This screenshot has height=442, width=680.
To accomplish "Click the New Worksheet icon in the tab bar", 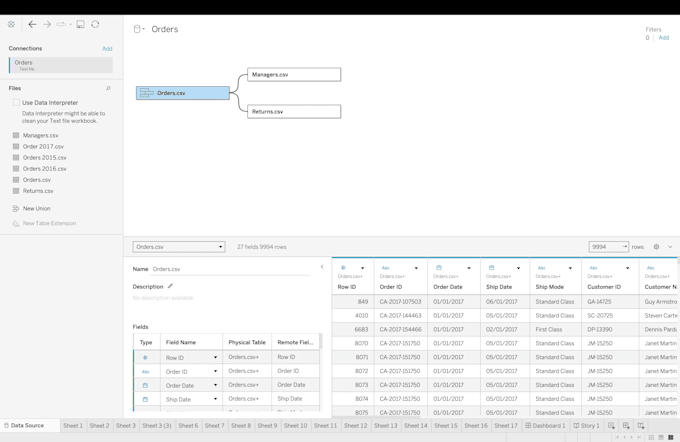I will pyautogui.click(x=611, y=426).
